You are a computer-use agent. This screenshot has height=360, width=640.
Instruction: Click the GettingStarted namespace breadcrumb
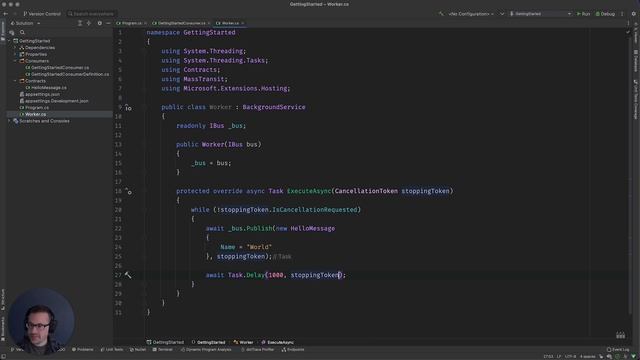coord(209,342)
